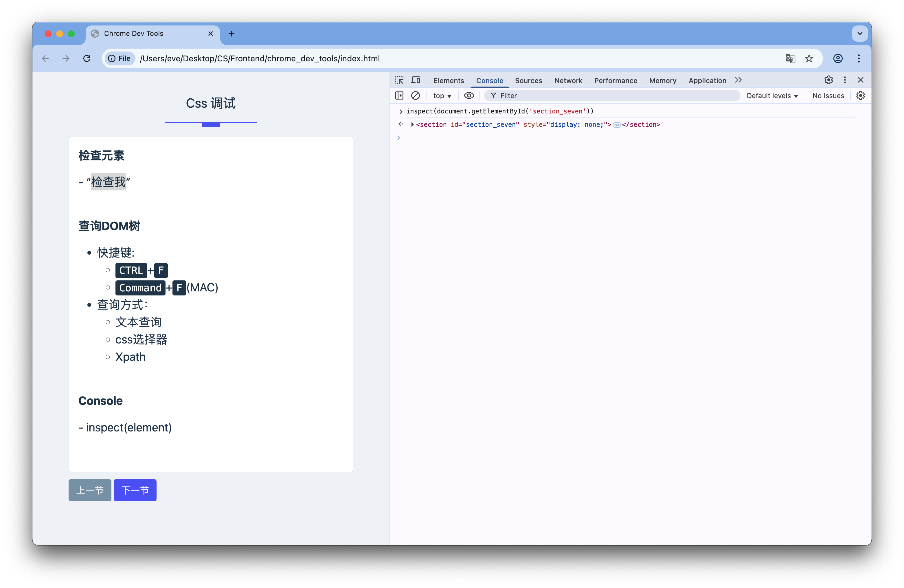Create a live expression with eye icon
This screenshot has width=904, height=588.
(469, 95)
